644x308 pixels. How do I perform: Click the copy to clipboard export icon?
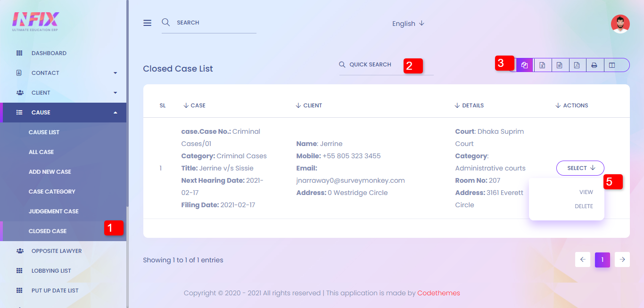524,65
